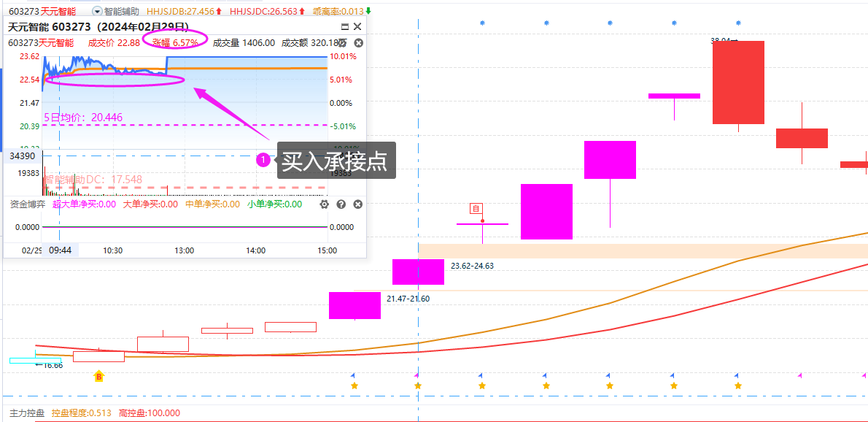The width and height of the screenshot is (868, 422).
Task: Open the 资金博弈 panel settings gear
Action: click(325, 204)
